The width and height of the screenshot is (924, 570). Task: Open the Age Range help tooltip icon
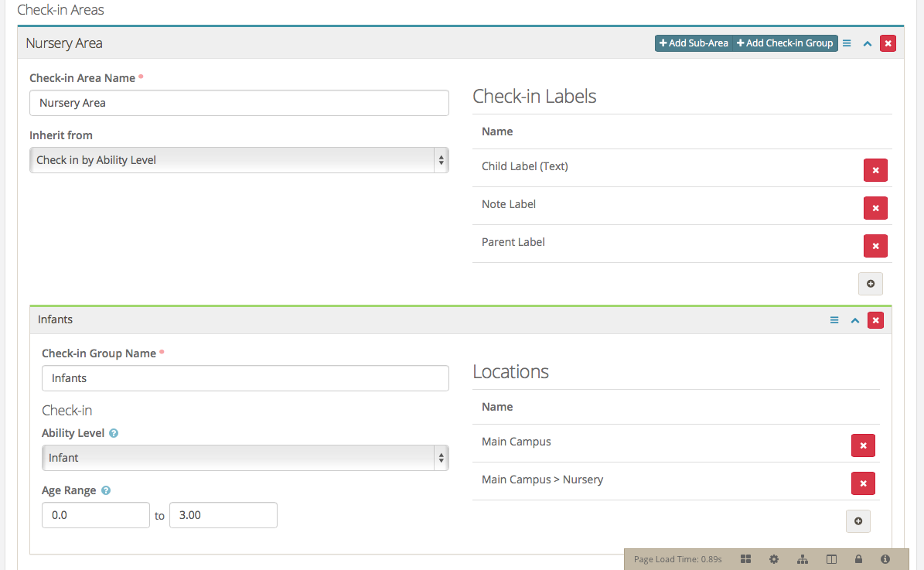click(105, 490)
